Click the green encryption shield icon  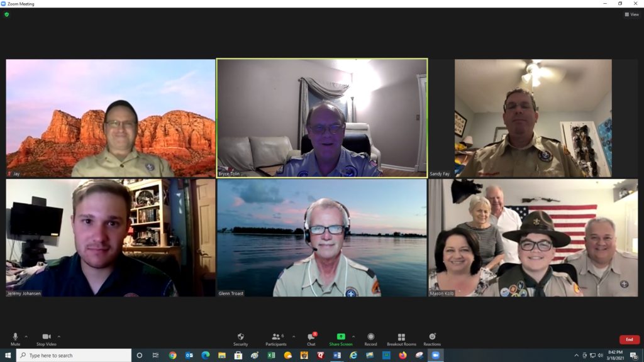[7, 14]
